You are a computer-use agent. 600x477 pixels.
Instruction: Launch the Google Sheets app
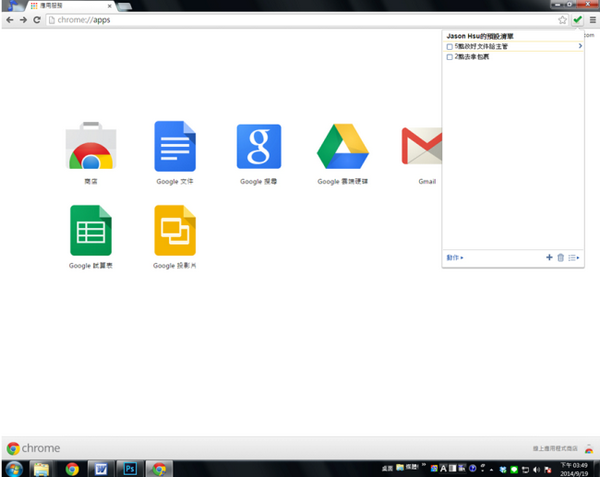(91, 230)
